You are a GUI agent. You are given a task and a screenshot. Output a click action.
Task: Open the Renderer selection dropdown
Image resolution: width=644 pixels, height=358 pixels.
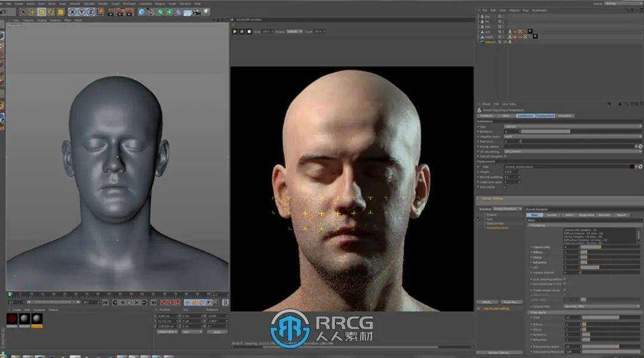coord(507,209)
